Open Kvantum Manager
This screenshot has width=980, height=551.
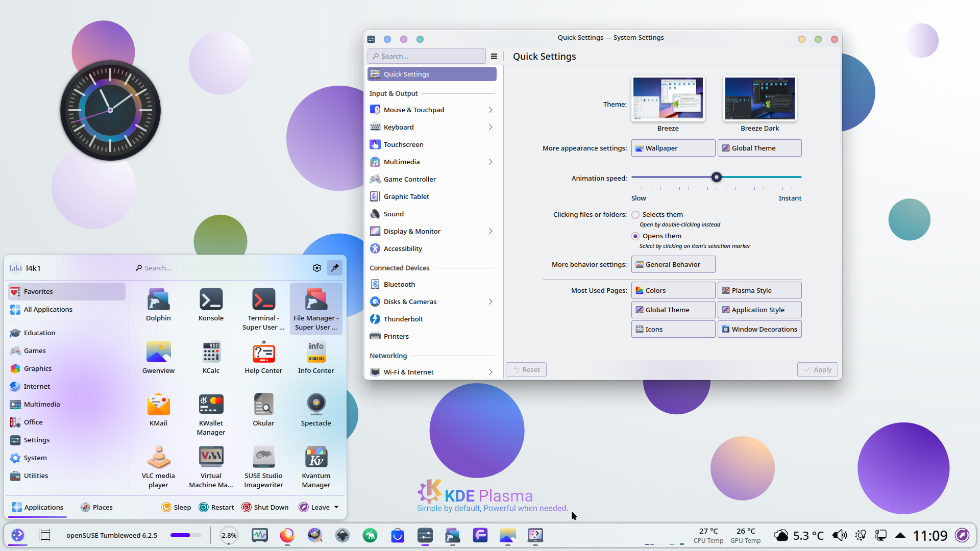tap(316, 467)
